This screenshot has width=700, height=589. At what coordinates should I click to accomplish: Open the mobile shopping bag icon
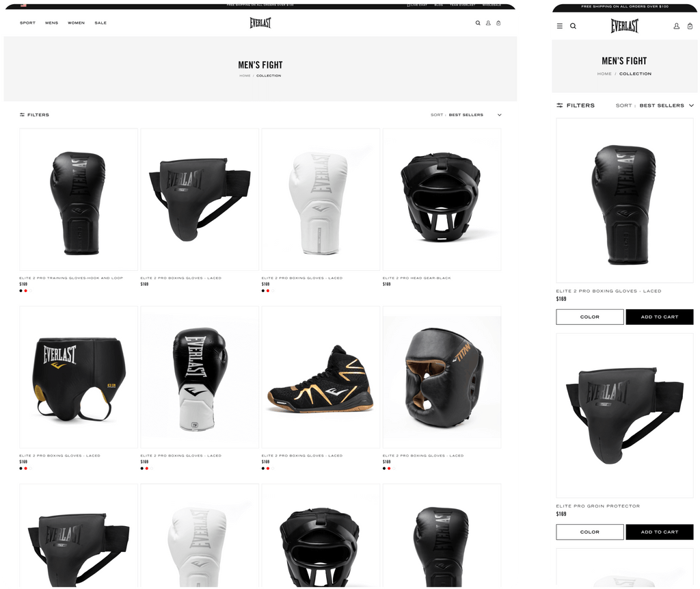click(690, 26)
